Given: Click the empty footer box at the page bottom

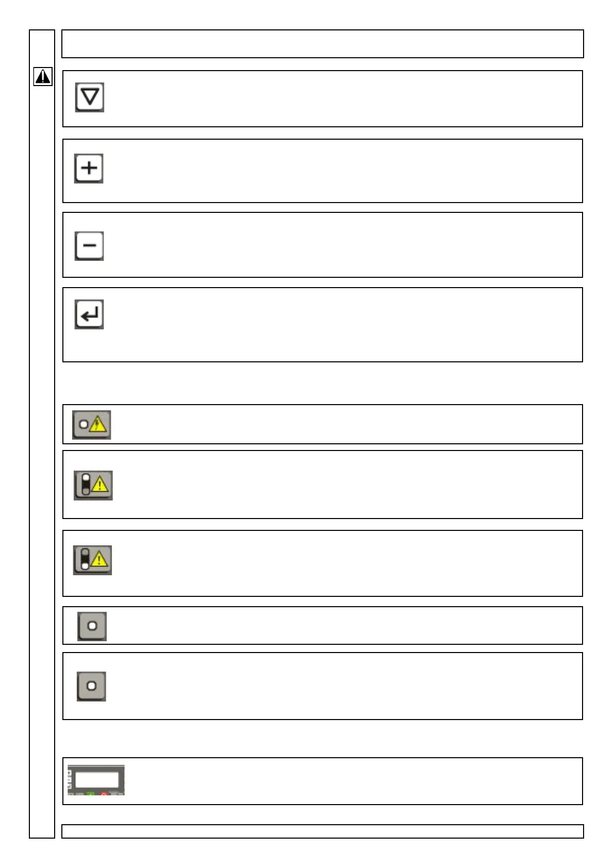Looking at the screenshot, I should (x=322, y=831).
